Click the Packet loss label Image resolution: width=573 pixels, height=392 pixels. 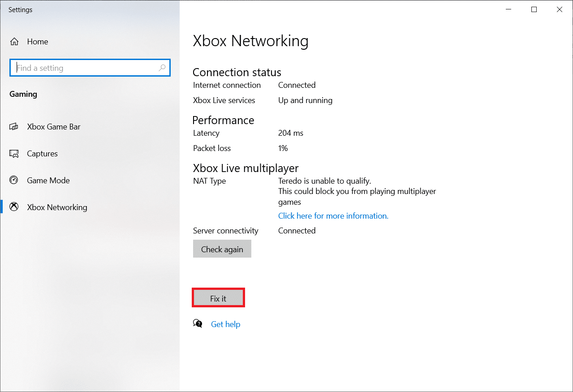(212, 148)
